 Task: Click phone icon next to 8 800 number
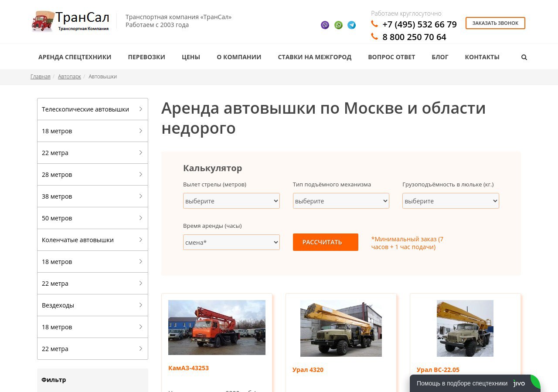pos(374,37)
